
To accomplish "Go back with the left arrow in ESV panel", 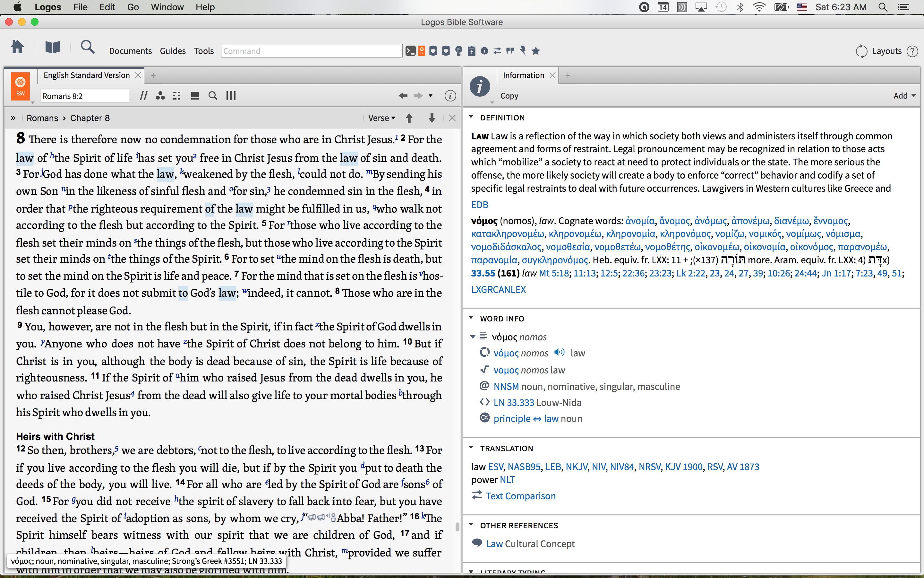I will coord(403,96).
